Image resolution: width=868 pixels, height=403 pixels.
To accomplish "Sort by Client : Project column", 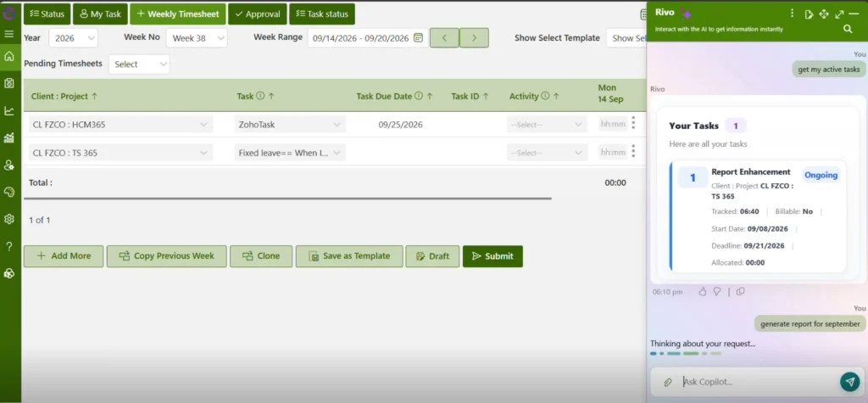I will 64,96.
